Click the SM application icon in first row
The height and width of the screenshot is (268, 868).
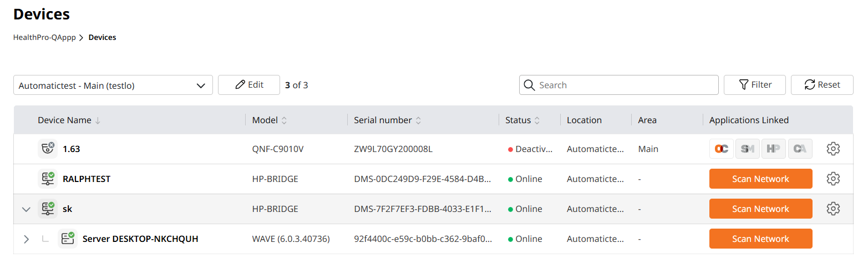(x=747, y=149)
